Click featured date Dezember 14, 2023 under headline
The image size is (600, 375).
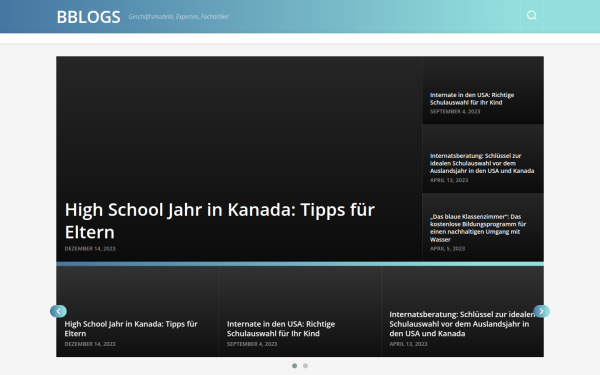tap(90, 249)
